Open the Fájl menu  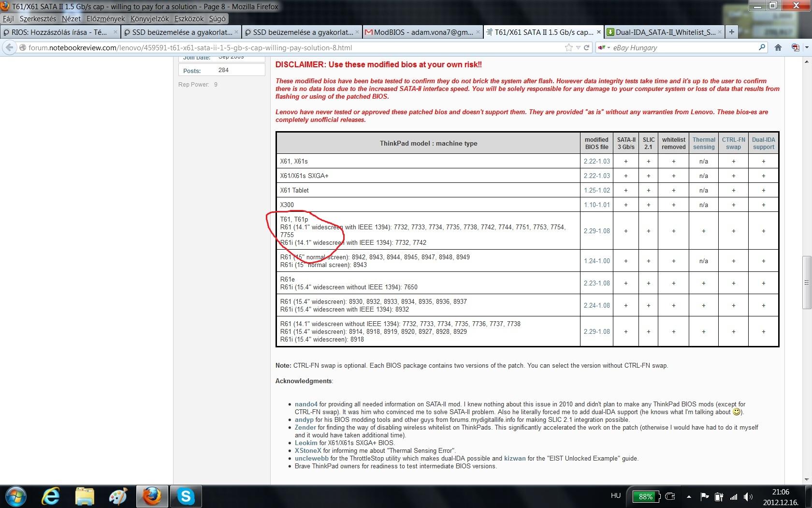[8, 19]
